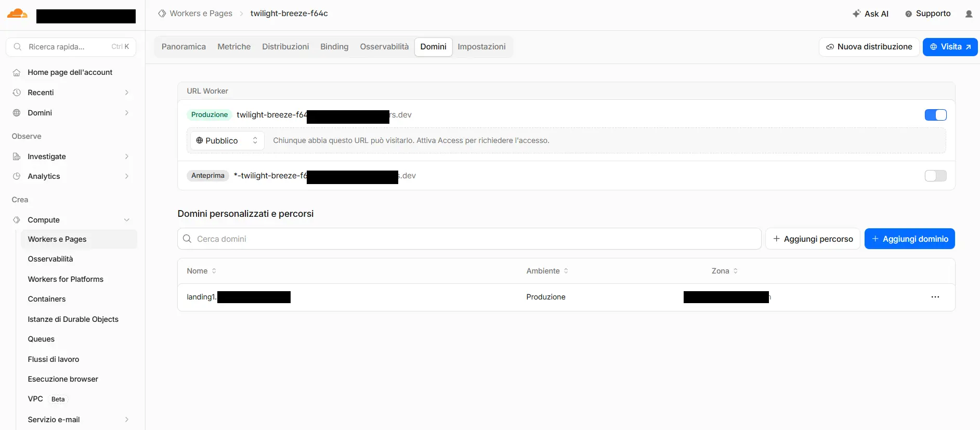Click the search magnifier in Ricerca rapida
The image size is (980, 430).
[x=18, y=47]
